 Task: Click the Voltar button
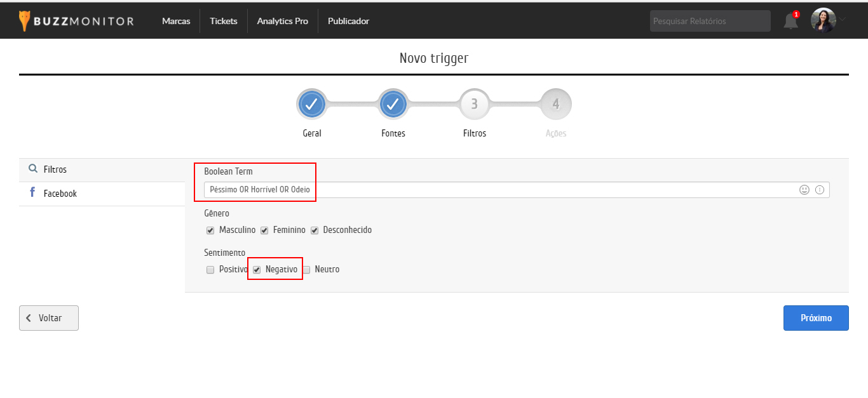49,318
